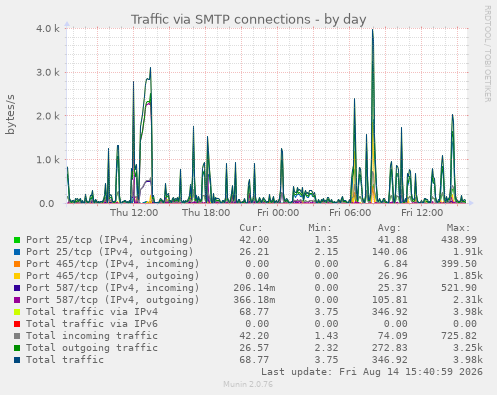Click the 'Port 587/tcp (IPv4, incoming)' legend label
Screen dimensions: 497x395
[x=113, y=288]
